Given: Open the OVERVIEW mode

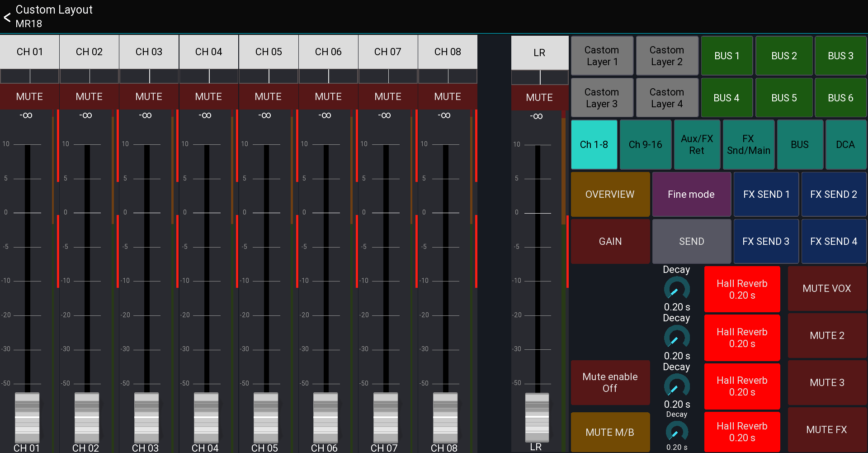Looking at the screenshot, I should (610, 194).
